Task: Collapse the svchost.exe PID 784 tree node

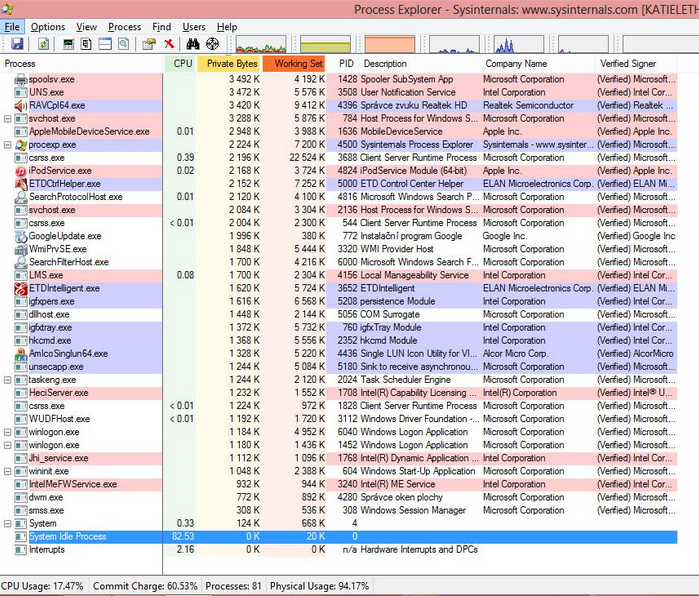Action: pos(7,119)
